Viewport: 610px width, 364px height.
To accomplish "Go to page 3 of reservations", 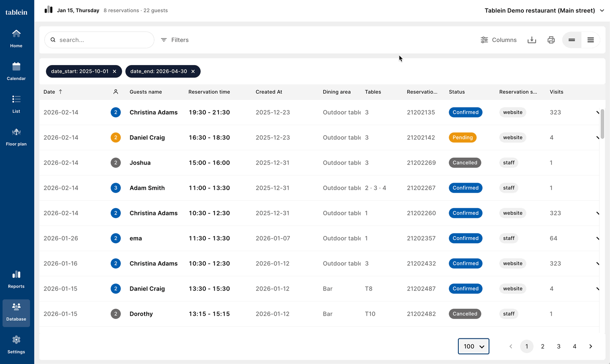I will point(558,346).
